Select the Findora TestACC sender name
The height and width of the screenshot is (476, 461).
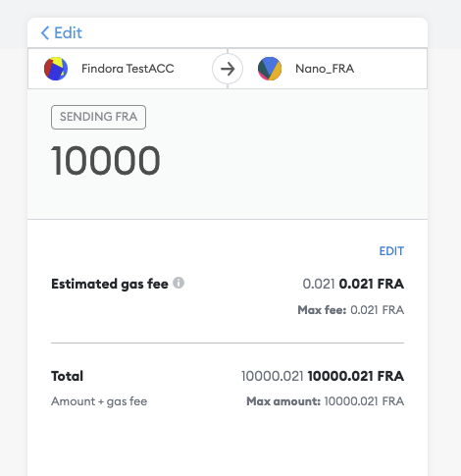[128, 69]
